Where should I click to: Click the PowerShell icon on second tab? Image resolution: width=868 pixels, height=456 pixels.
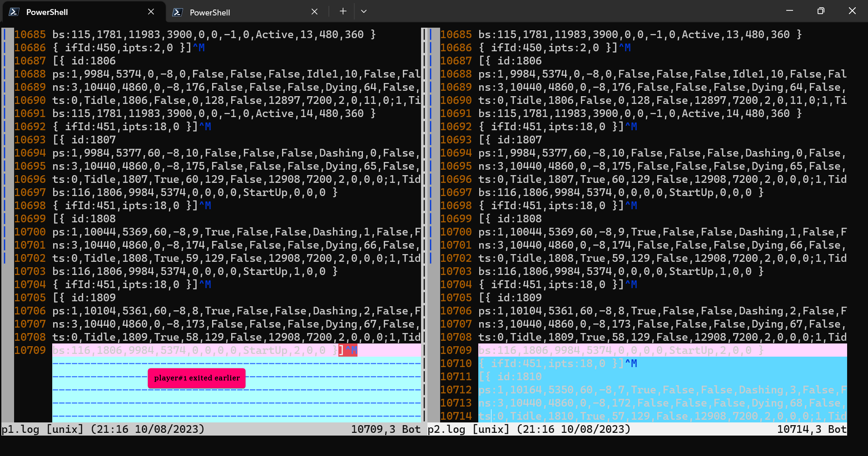coord(178,12)
